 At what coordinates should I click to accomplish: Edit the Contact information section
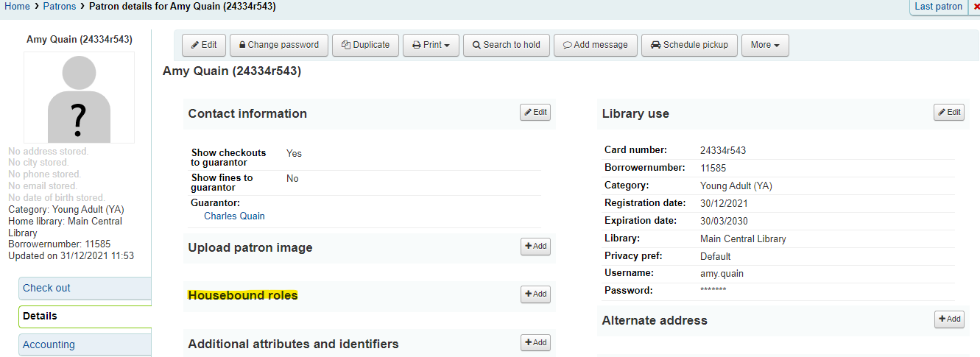[535, 113]
